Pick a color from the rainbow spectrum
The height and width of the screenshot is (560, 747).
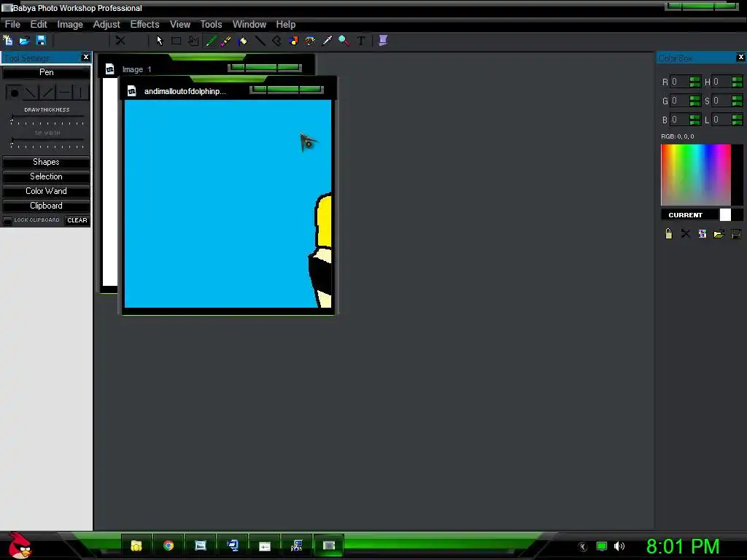click(695, 175)
